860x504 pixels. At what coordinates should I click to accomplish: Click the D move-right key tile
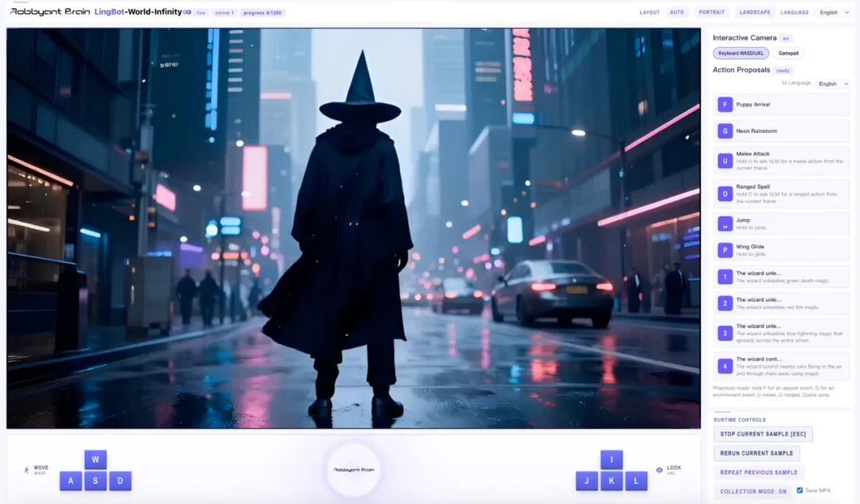[x=120, y=481]
